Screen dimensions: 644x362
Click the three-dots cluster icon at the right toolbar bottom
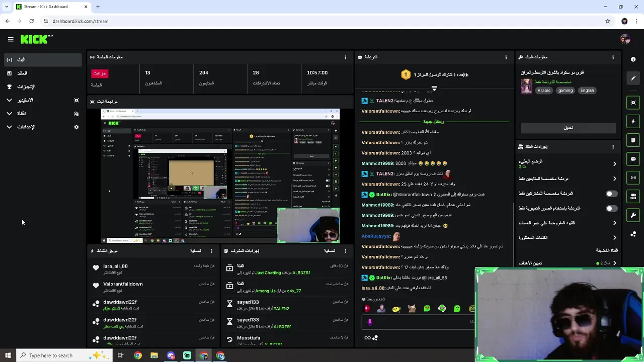pos(633,234)
